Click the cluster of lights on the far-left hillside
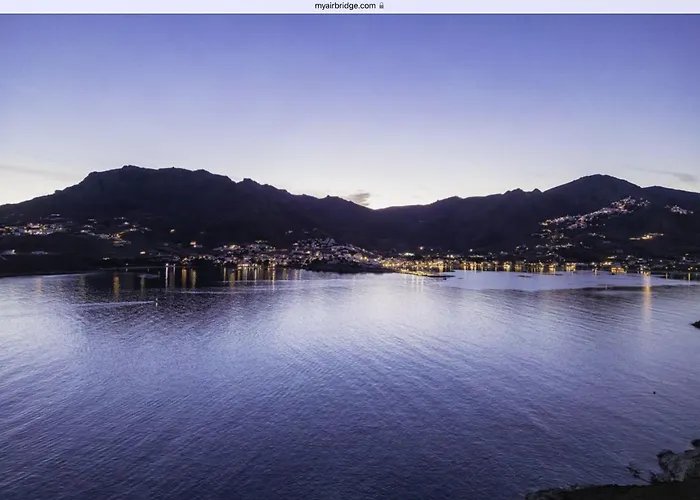The height and width of the screenshot is (500, 700). click(x=35, y=229)
